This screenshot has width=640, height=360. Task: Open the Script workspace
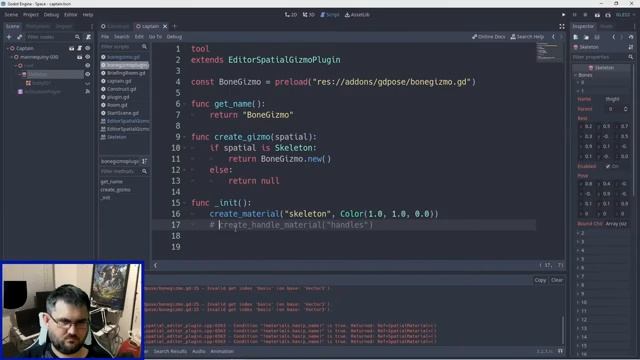[330, 15]
